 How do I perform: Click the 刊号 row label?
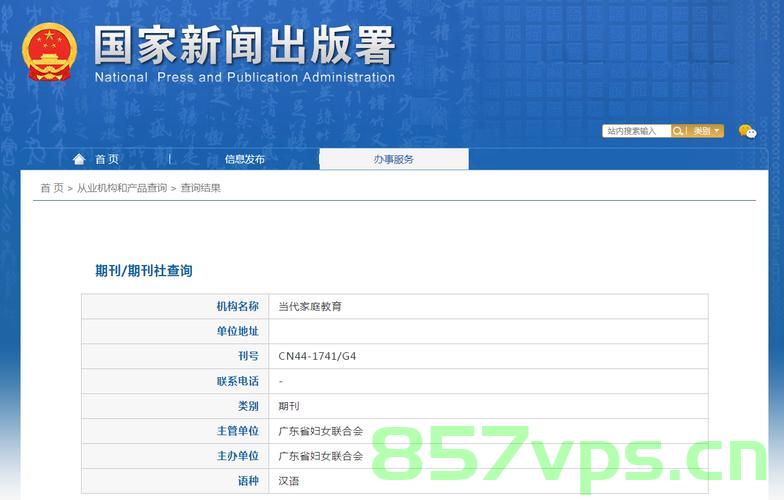[x=248, y=356]
